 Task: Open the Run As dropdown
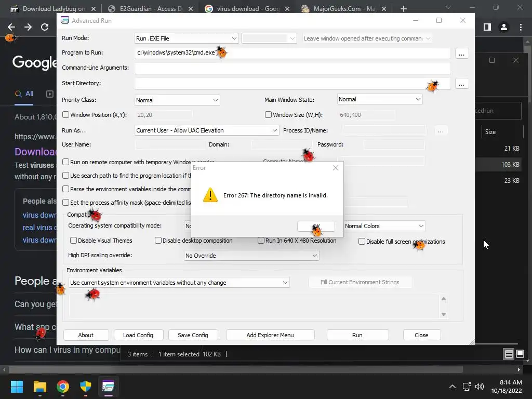pos(207,130)
